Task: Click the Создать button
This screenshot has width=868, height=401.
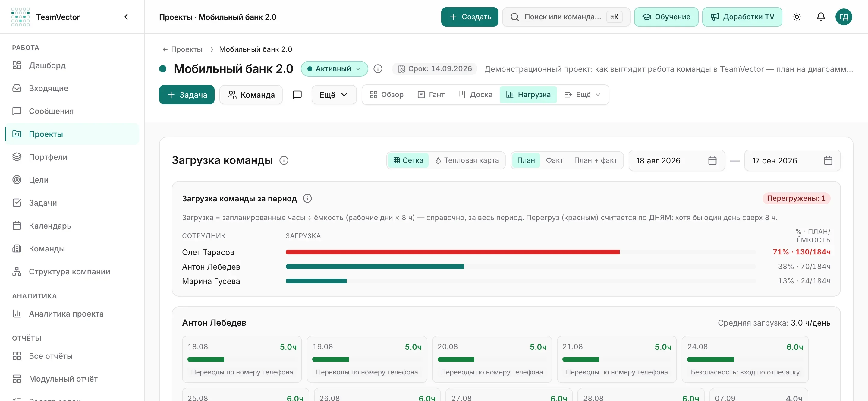Action: tap(469, 17)
